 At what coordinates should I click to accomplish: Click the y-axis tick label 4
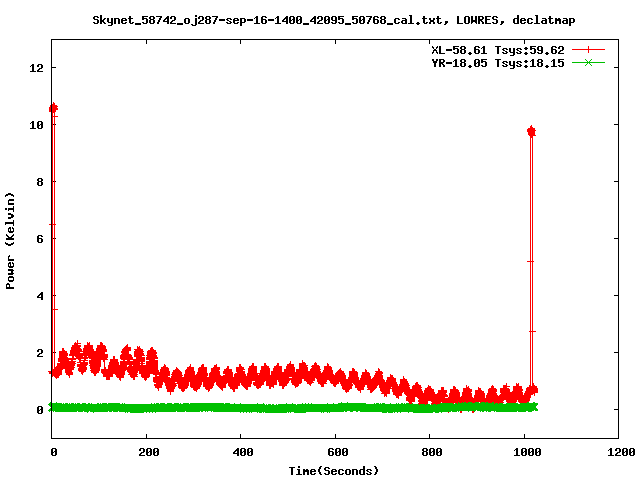pos(40,296)
